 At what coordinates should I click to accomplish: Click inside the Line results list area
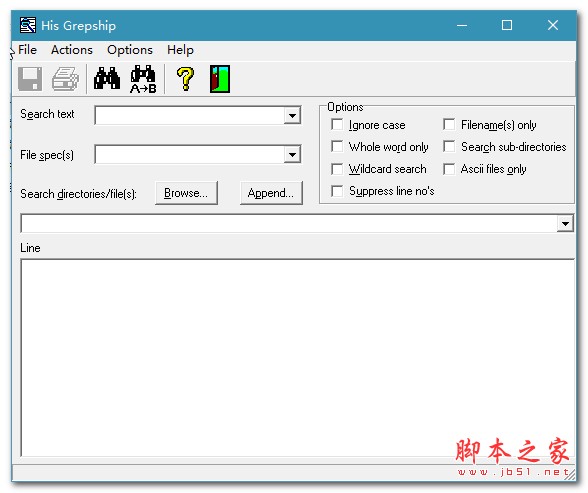coord(298,358)
